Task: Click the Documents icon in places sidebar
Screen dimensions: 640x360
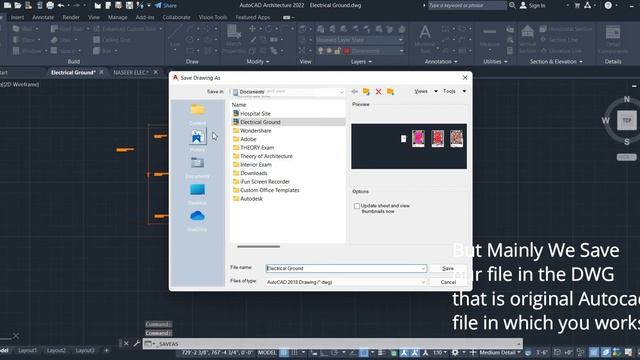Action: coord(197,163)
